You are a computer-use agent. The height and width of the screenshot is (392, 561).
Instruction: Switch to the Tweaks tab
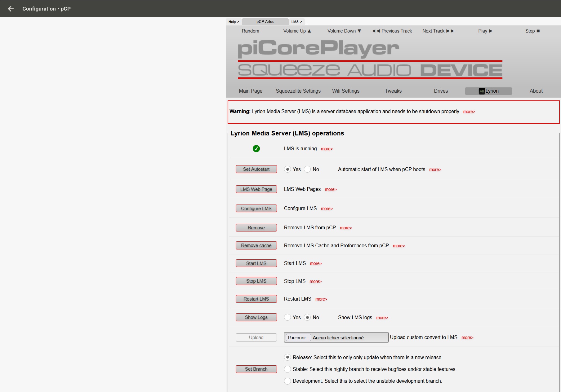[393, 91]
